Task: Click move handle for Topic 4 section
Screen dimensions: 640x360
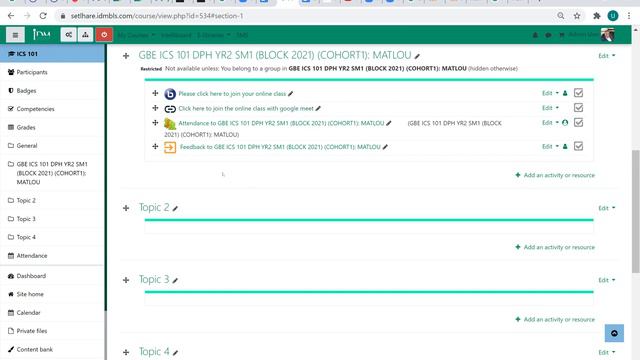Action: [x=126, y=352]
